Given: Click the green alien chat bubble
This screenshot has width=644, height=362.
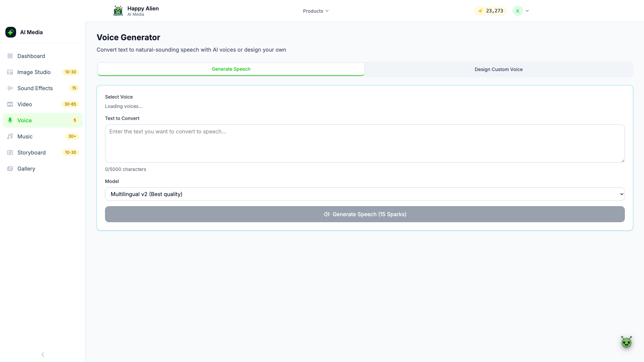Looking at the screenshot, I should (626, 342).
